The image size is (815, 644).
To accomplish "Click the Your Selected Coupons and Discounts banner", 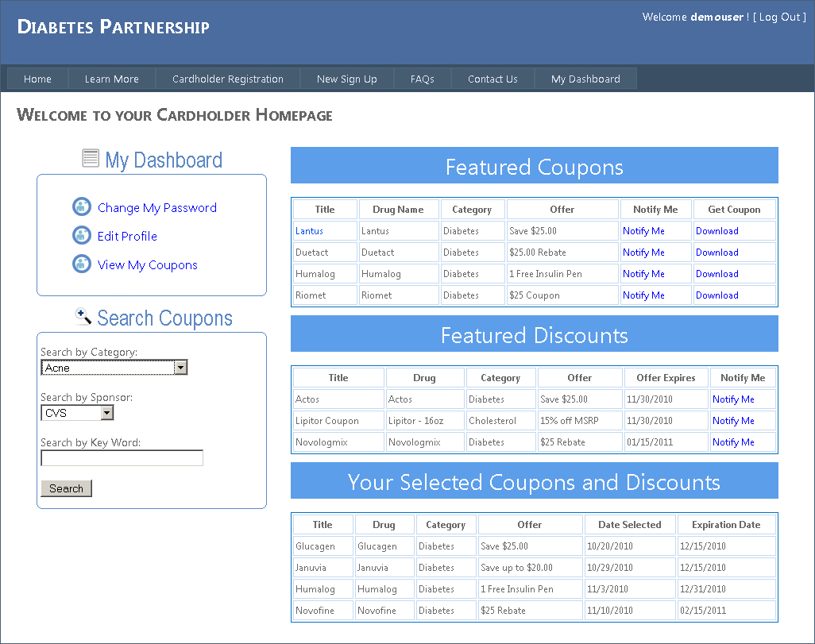I will [535, 480].
